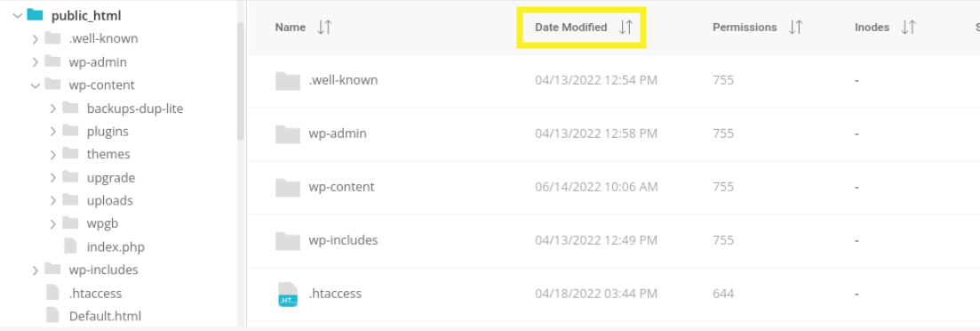Sort by Permissions using arrows icon

[795, 27]
